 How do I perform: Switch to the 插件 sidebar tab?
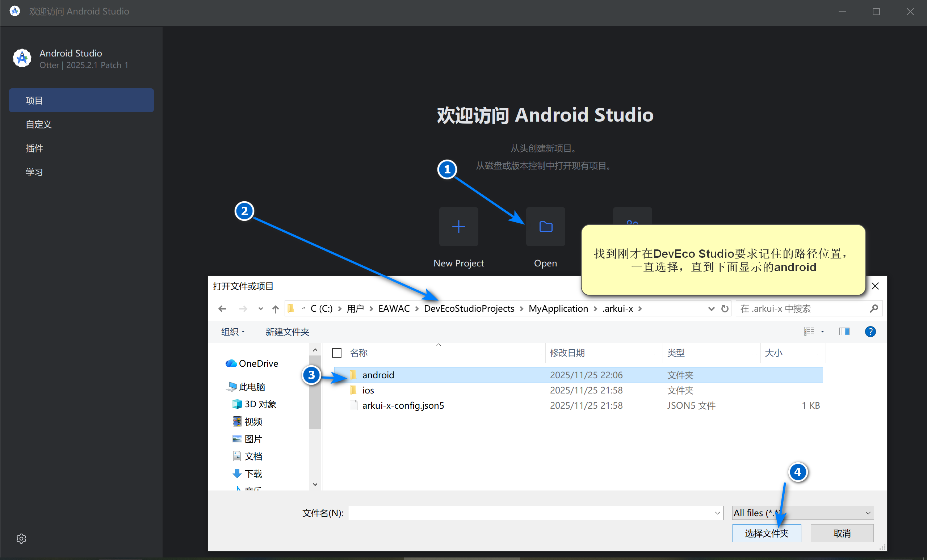coord(34,148)
